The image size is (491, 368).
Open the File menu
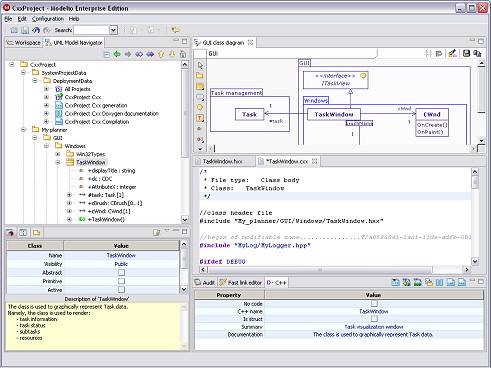coord(8,19)
